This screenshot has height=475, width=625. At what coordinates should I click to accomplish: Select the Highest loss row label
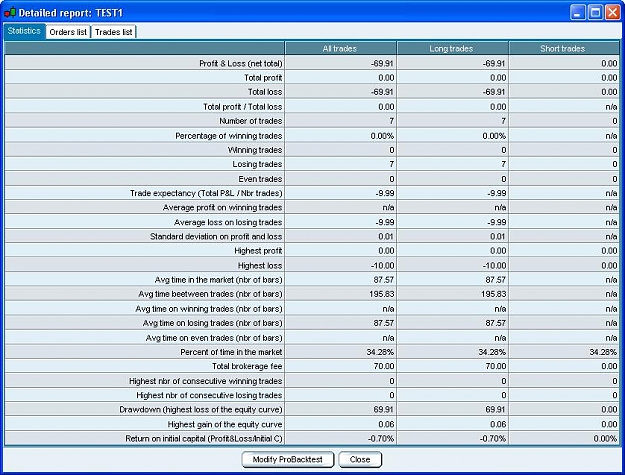coord(259,266)
